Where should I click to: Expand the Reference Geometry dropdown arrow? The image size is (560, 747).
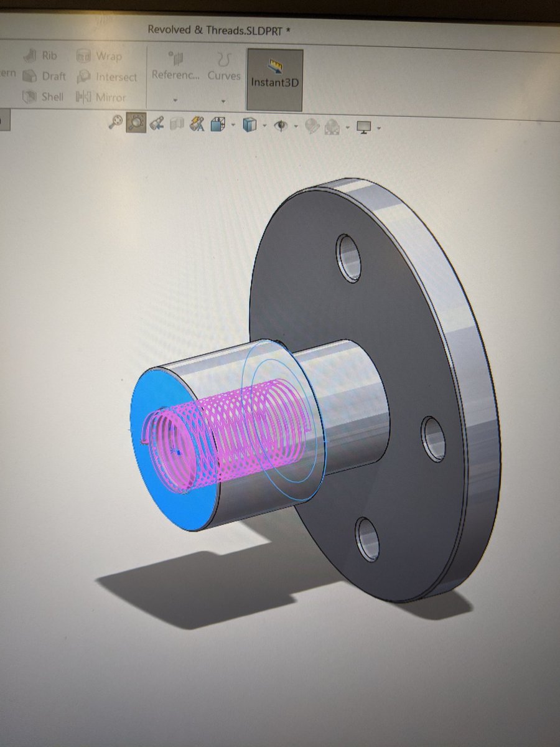175,100
